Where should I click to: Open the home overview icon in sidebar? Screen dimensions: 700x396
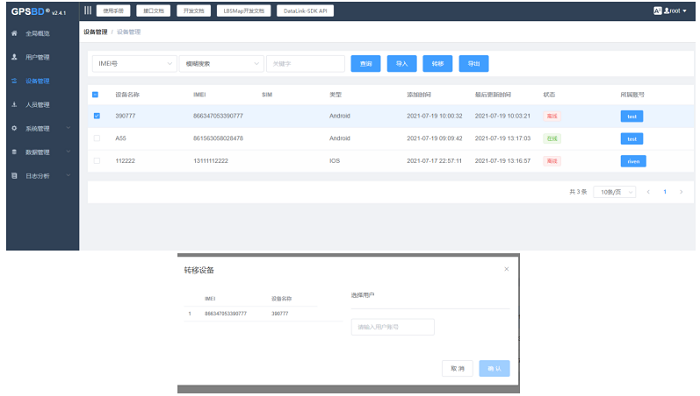[x=14, y=33]
